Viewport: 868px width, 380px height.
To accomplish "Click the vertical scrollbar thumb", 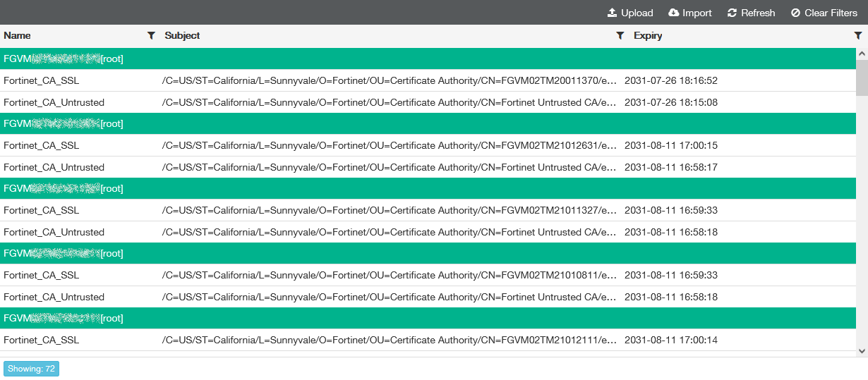I will (x=862, y=78).
